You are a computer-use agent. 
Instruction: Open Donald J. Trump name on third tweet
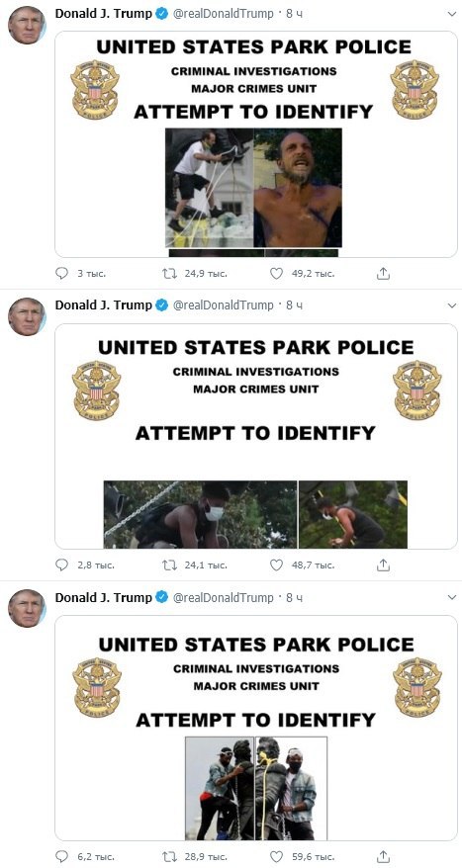tap(103, 597)
